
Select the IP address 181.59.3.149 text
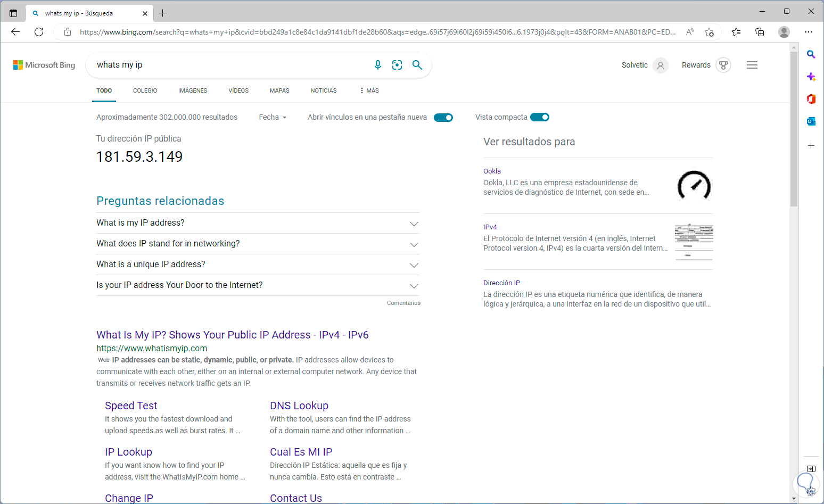[139, 156]
